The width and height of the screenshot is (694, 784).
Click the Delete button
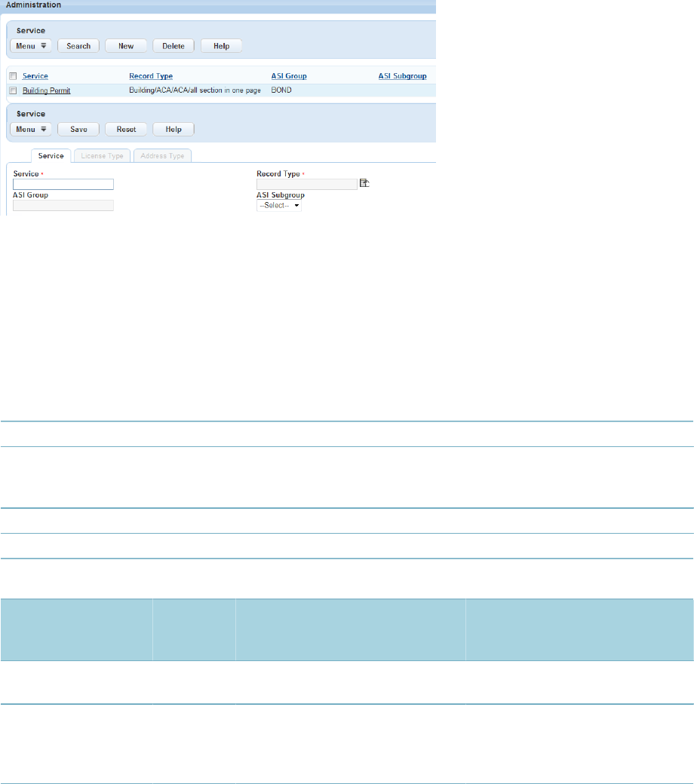173,46
